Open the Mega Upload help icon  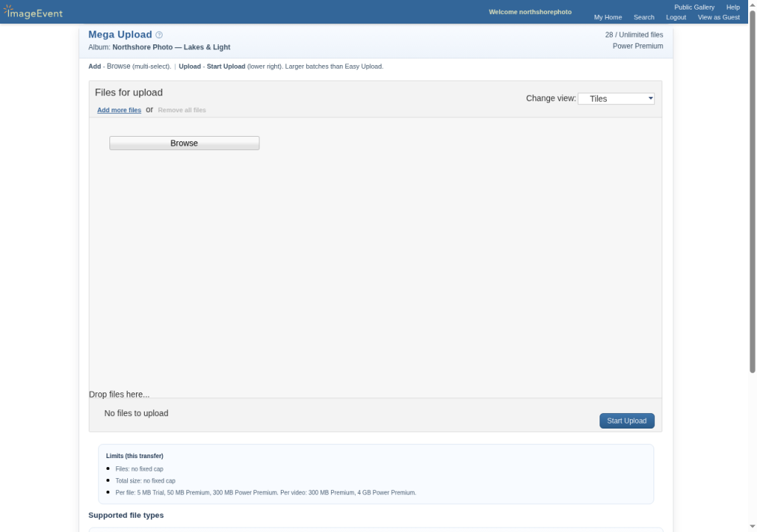pos(160,35)
